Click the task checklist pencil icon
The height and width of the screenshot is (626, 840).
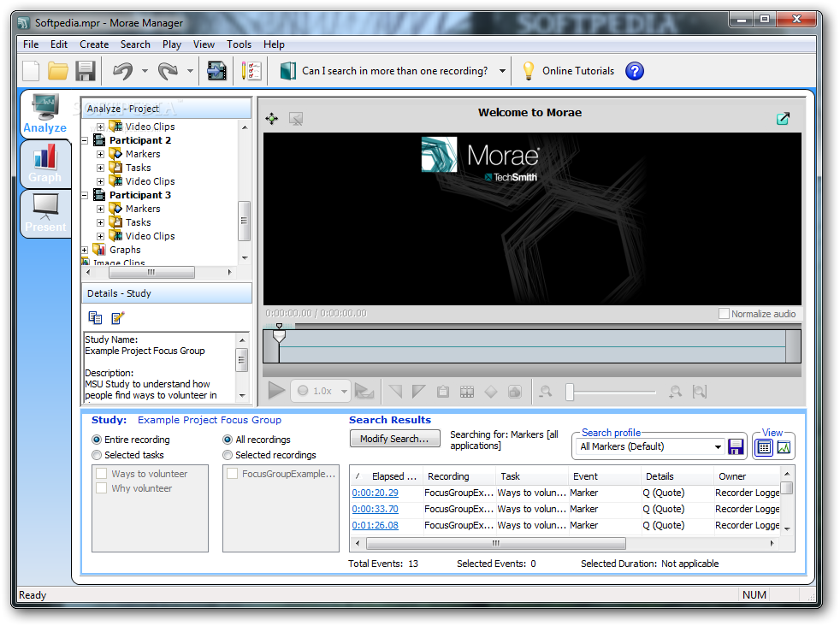[x=251, y=71]
